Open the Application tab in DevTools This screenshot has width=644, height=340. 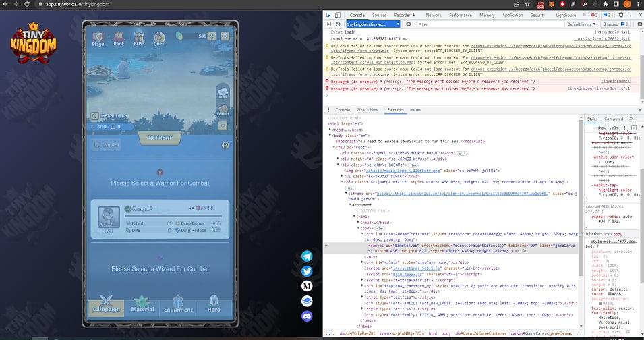(x=513, y=16)
